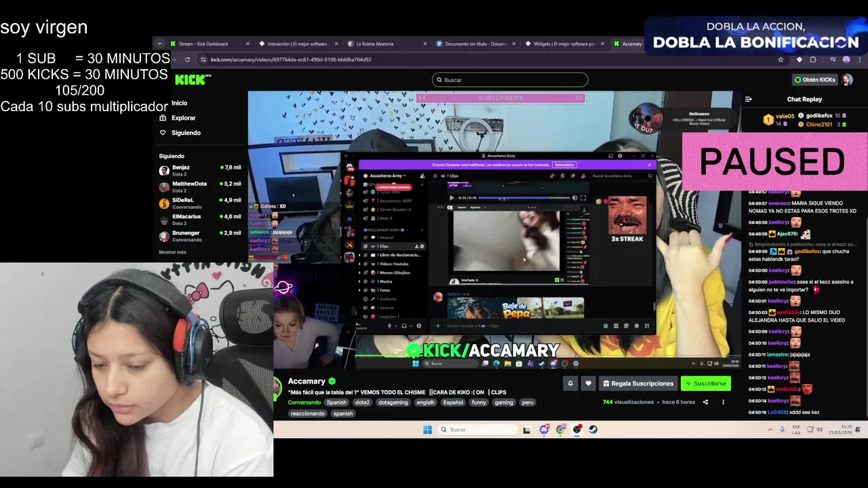Viewport: 868px width, 488px height.
Task: Switch to Documento sin título tab
Action: pos(475,44)
